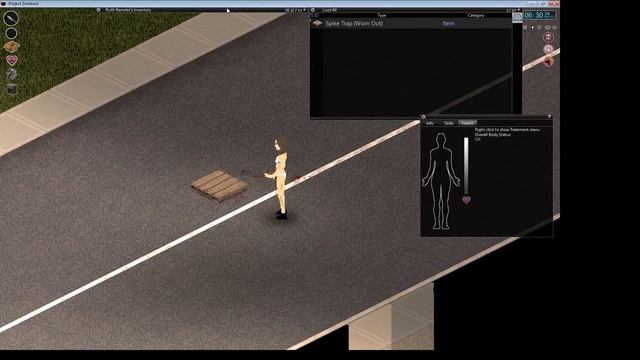The image size is (640, 360).
Task: Select the floor container button in loot panel
Action: pos(517,18)
